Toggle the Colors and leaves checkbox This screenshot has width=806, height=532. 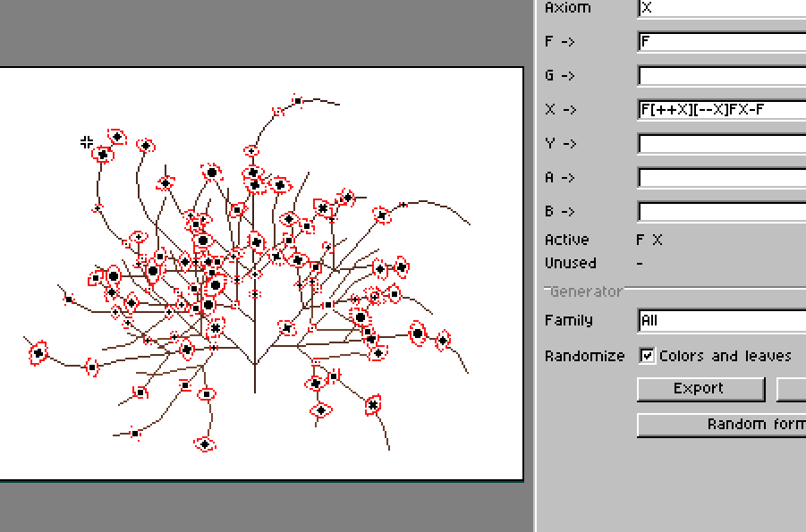[x=647, y=356]
